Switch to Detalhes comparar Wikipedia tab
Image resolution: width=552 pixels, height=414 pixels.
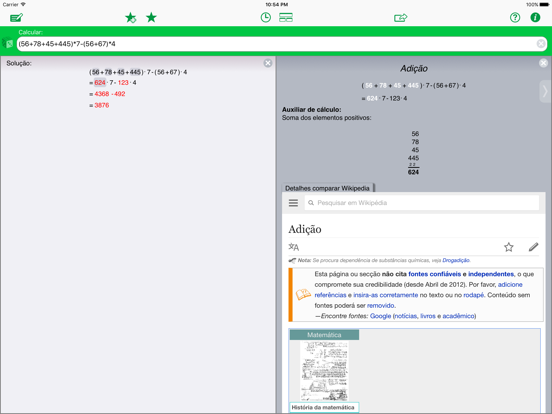pyautogui.click(x=327, y=188)
